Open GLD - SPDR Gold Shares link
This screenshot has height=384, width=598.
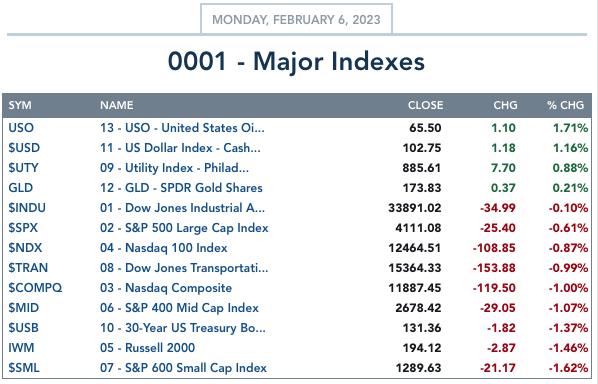point(181,188)
